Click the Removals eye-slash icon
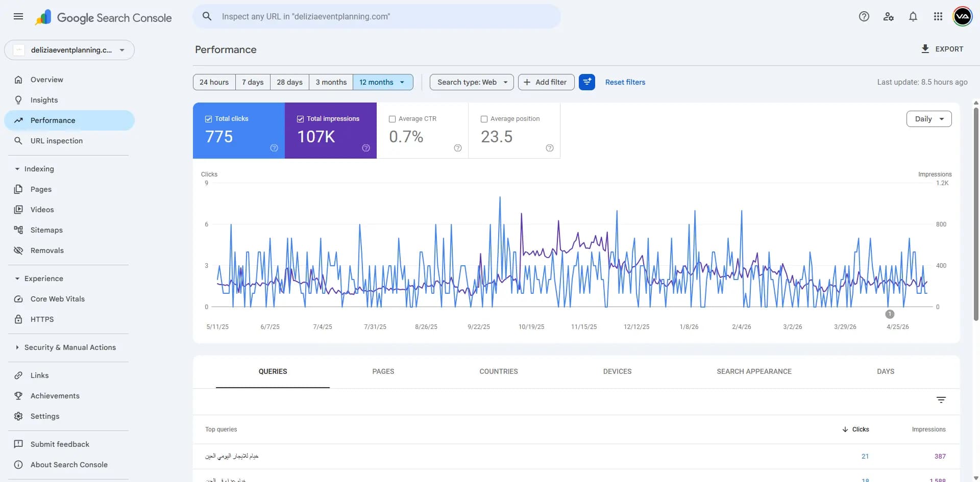This screenshot has width=980, height=482. (x=18, y=250)
